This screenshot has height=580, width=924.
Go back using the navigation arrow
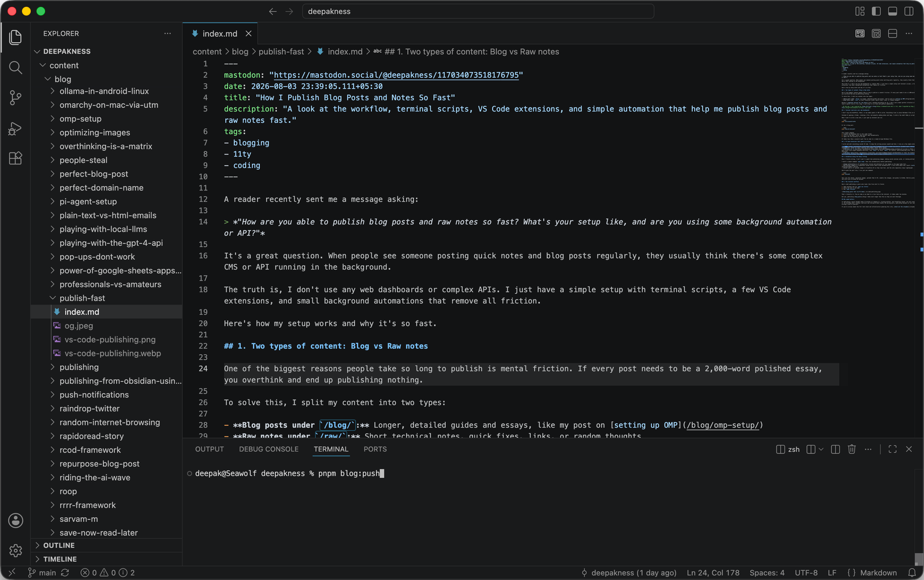(x=273, y=12)
